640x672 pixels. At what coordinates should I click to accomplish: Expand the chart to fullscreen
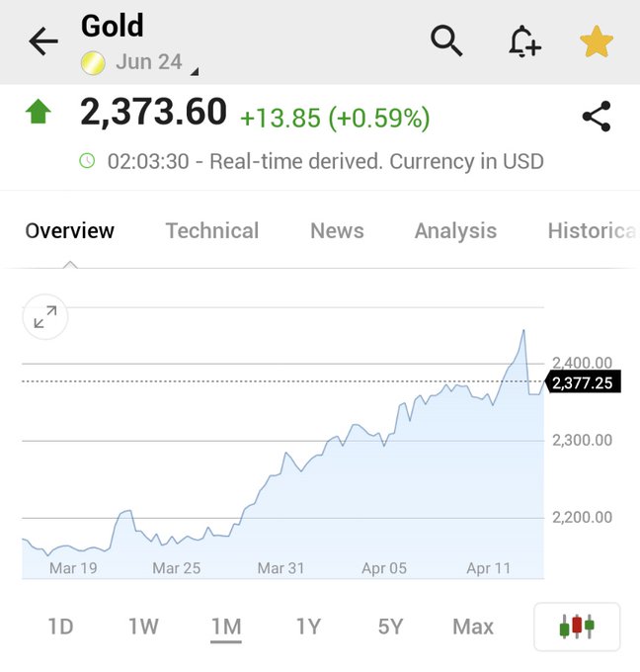pyautogui.click(x=45, y=317)
